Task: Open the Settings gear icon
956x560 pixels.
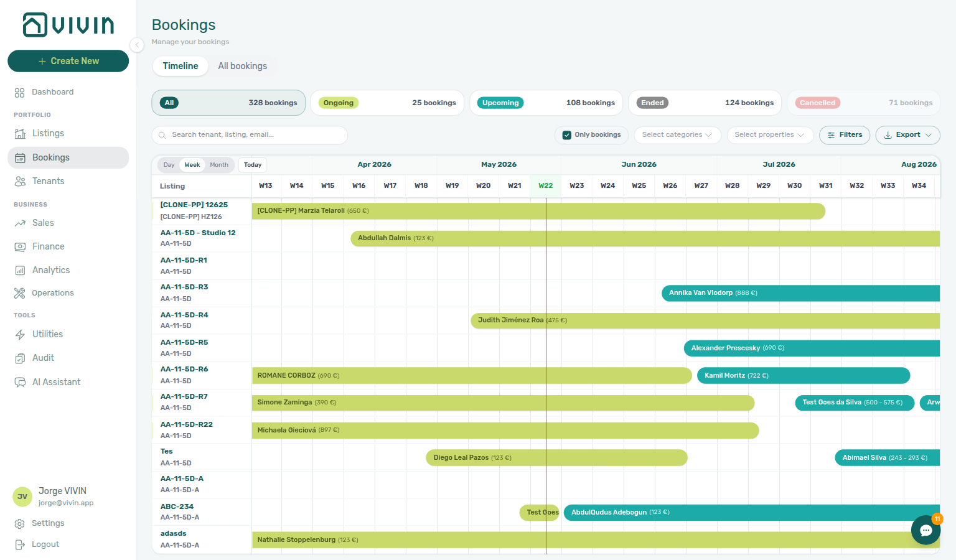Action: point(19,523)
